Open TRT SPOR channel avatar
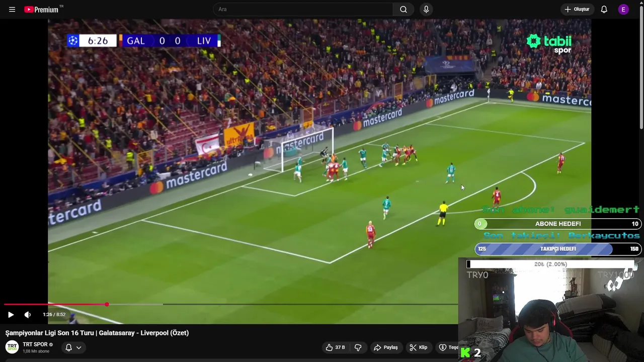644x362 pixels. pyautogui.click(x=12, y=347)
